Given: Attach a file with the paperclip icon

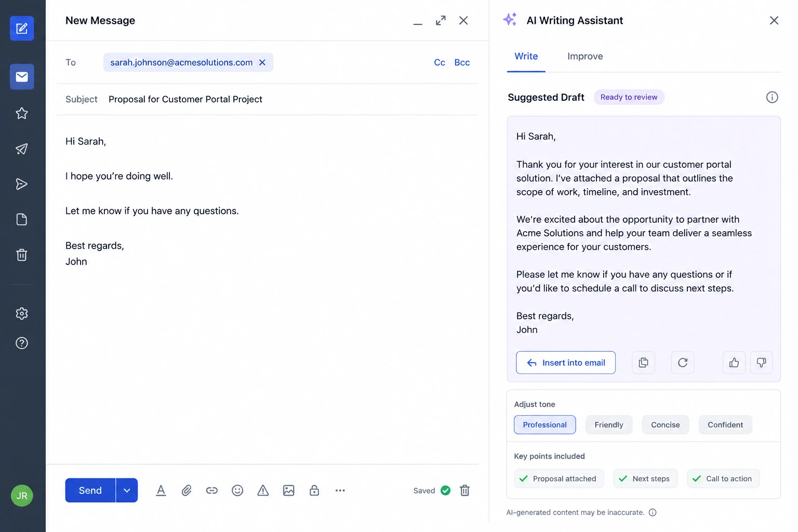Looking at the screenshot, I should [187, 490].
